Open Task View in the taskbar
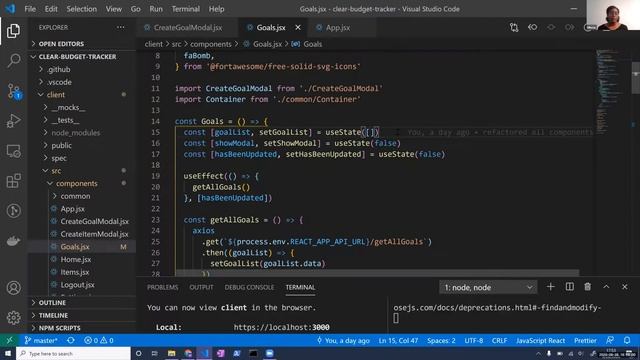This screenshot has width=640, height=360. 154,353
